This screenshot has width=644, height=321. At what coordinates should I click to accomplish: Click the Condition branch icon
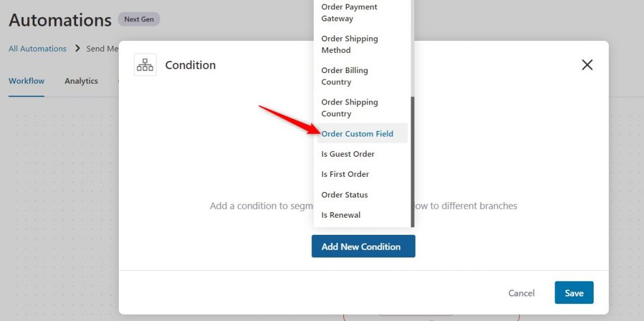(x=145, y=65)
